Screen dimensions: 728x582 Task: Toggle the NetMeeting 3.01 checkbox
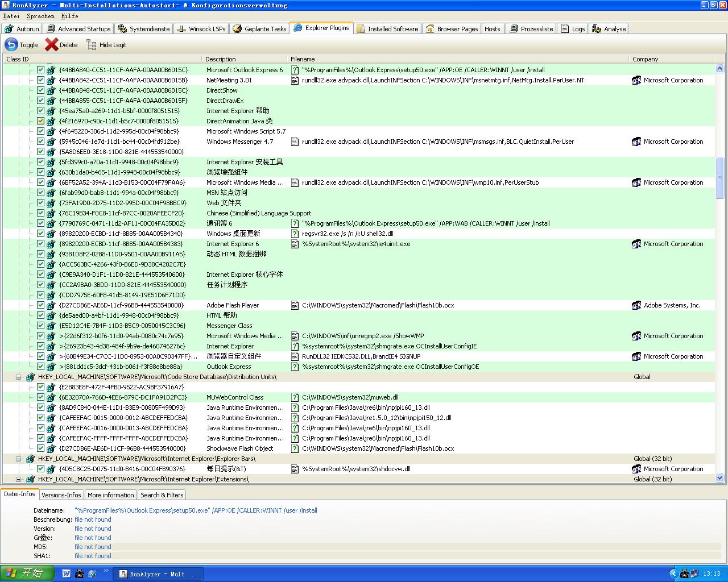[x=40, y=80]
